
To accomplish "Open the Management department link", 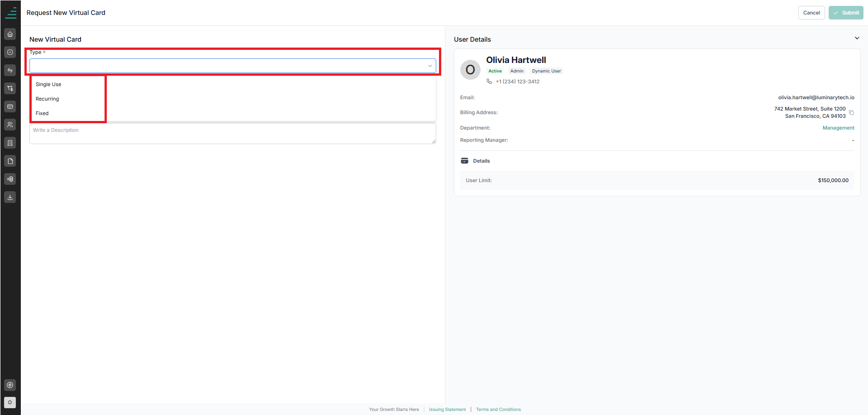I will coord(838,128).
